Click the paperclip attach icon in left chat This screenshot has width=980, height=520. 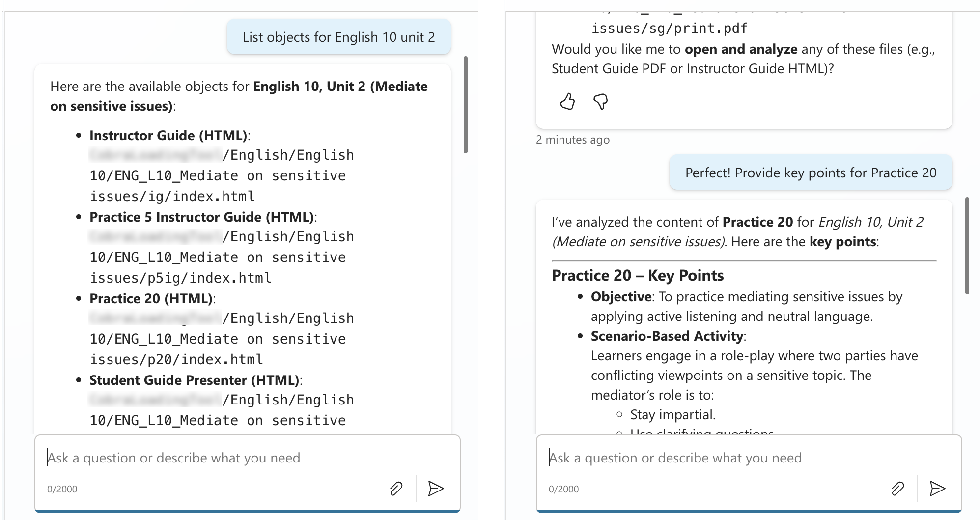click(x=396, y=489)
